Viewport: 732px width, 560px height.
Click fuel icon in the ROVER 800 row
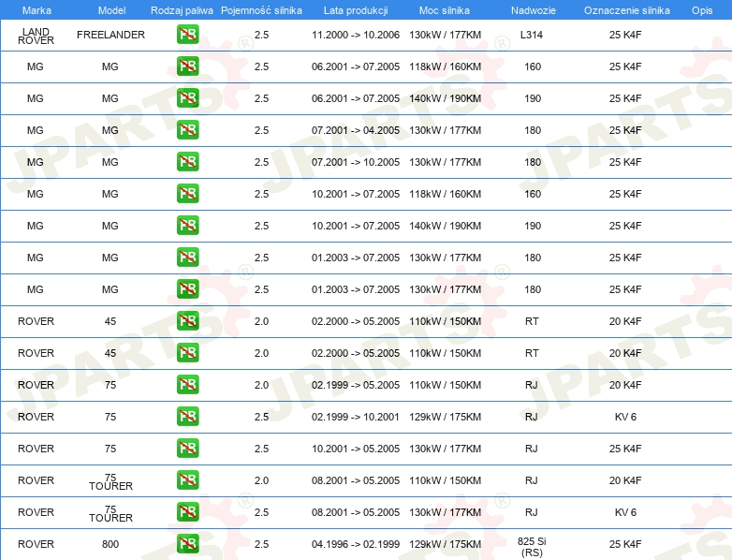[x=187, y=544]
